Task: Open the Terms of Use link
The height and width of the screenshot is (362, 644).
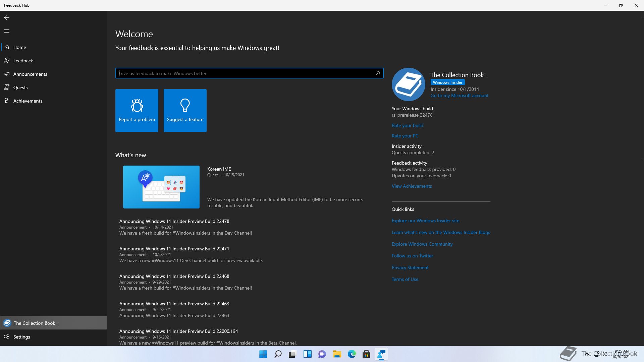Action: (x=405, y=279)
